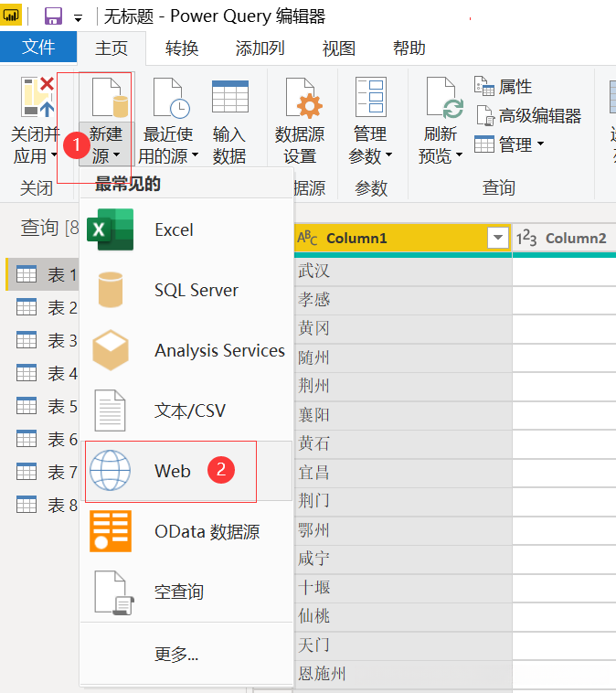Select the cell 随州

(x=403, y=357)
